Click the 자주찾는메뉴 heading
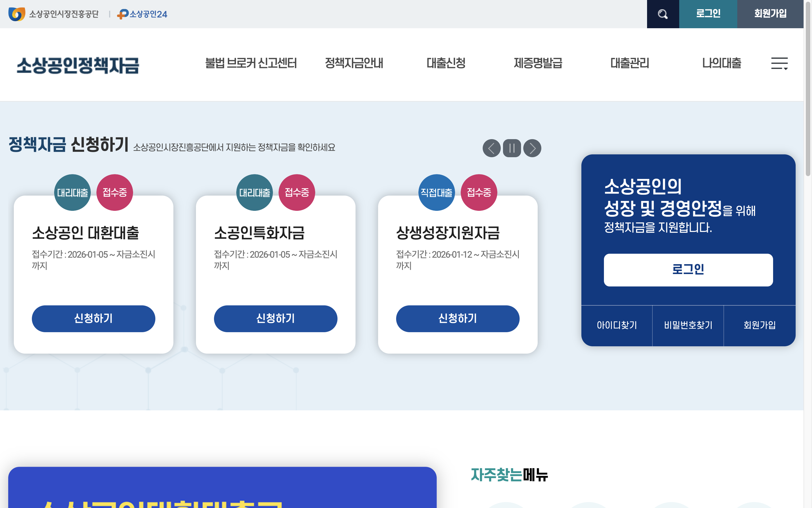812x508 pixels. click(x=509, y=475)
